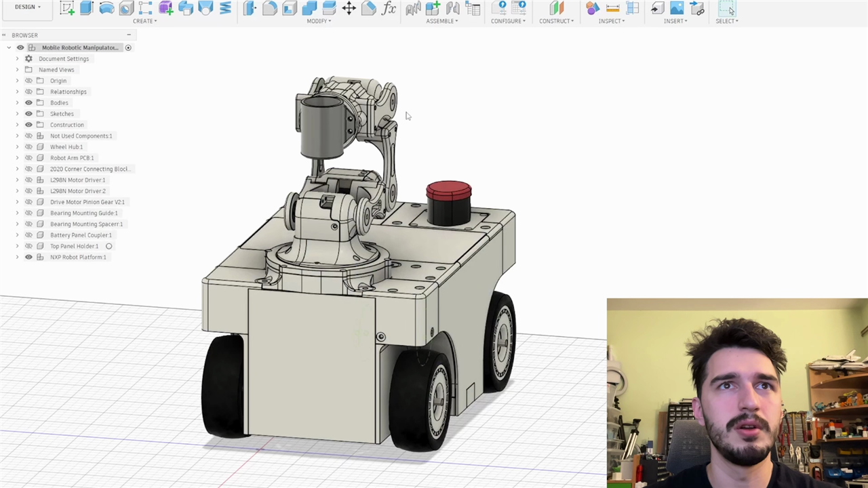Screen dimensions: 868x488
Task: Pick the Hole tool icon
Action: pyautogui.click(x=126, y=8)
